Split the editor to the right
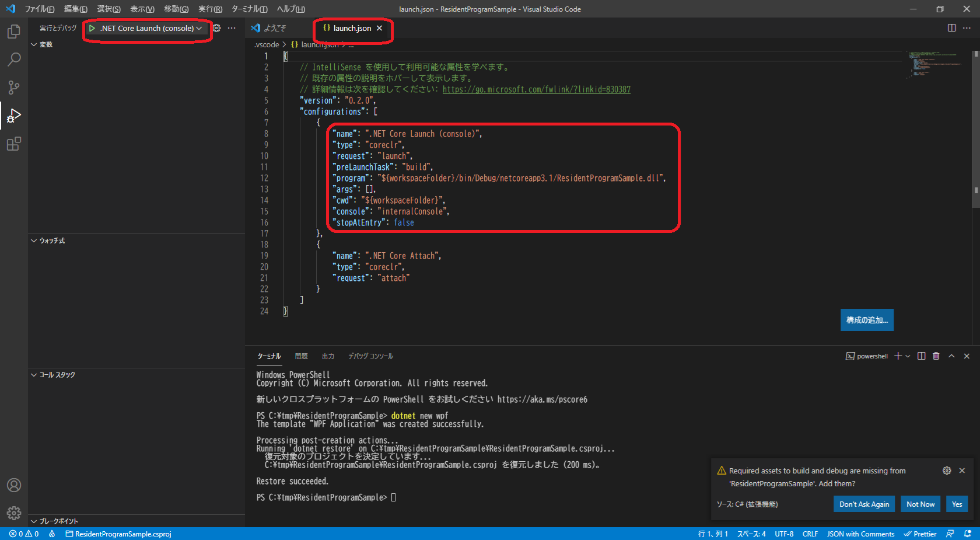Screen dimensions: 980x540 [951, 28]
